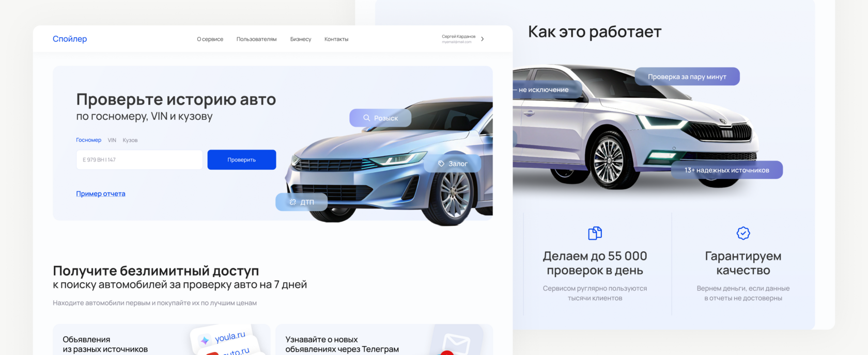
Task: Click the 13+ надежных источников label
Action: pyautogui.click(x=727, y=170)
